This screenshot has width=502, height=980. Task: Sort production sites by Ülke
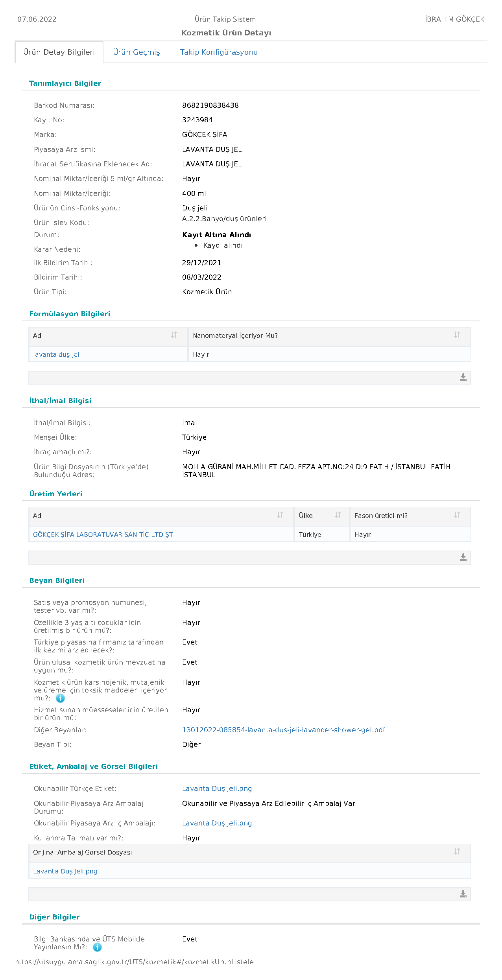338,515
